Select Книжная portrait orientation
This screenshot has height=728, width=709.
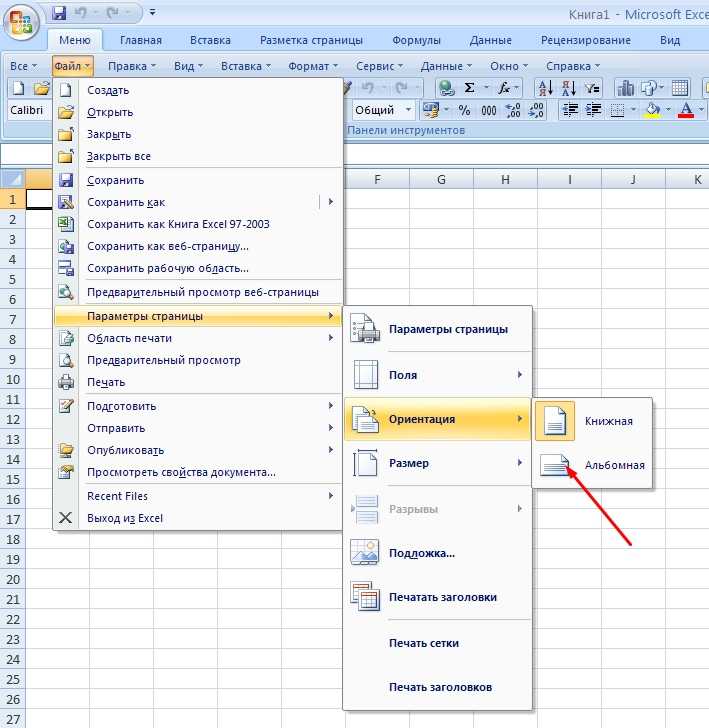pyautogui.click(x=592, y=421)
